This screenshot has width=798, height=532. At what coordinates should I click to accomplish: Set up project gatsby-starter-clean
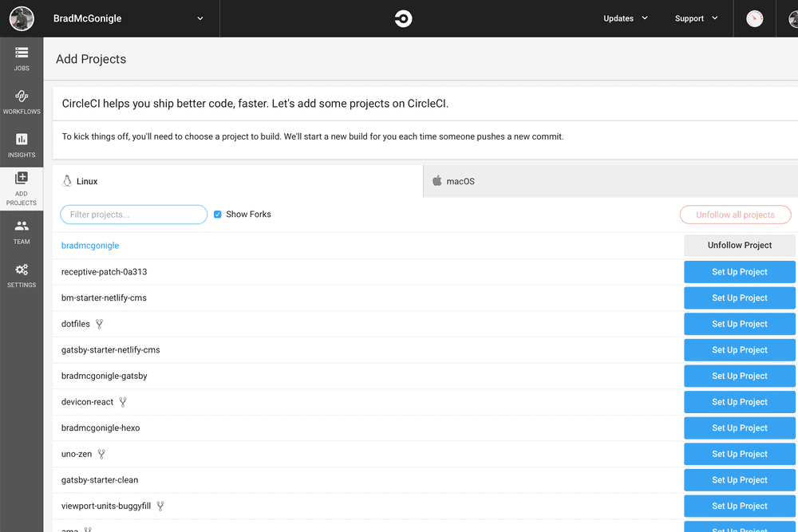tap(740, 480)
